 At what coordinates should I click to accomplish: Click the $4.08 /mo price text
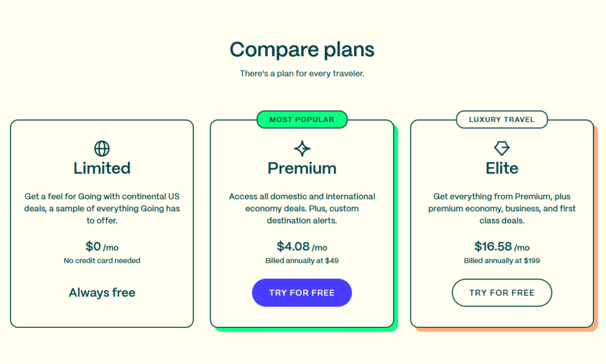302,247
